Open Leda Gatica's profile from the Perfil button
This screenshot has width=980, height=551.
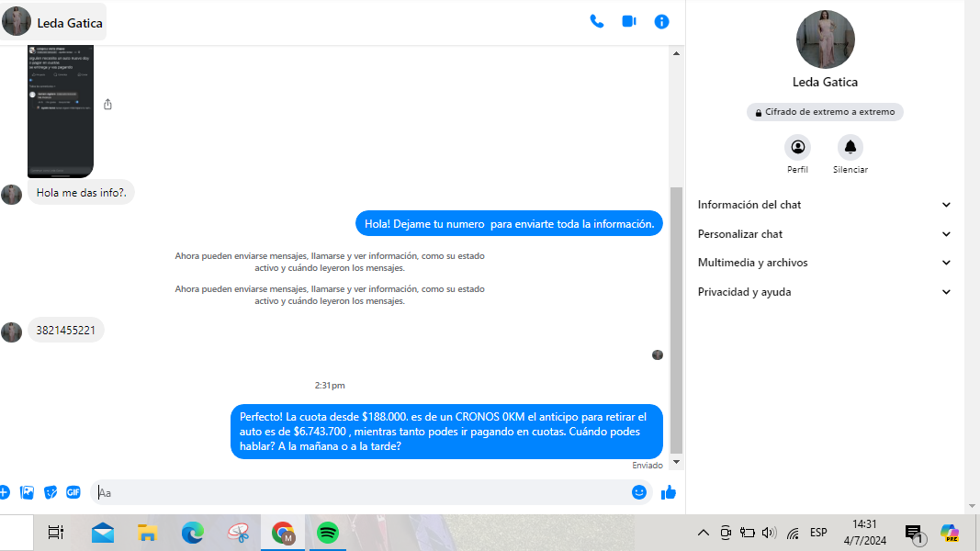797,148
